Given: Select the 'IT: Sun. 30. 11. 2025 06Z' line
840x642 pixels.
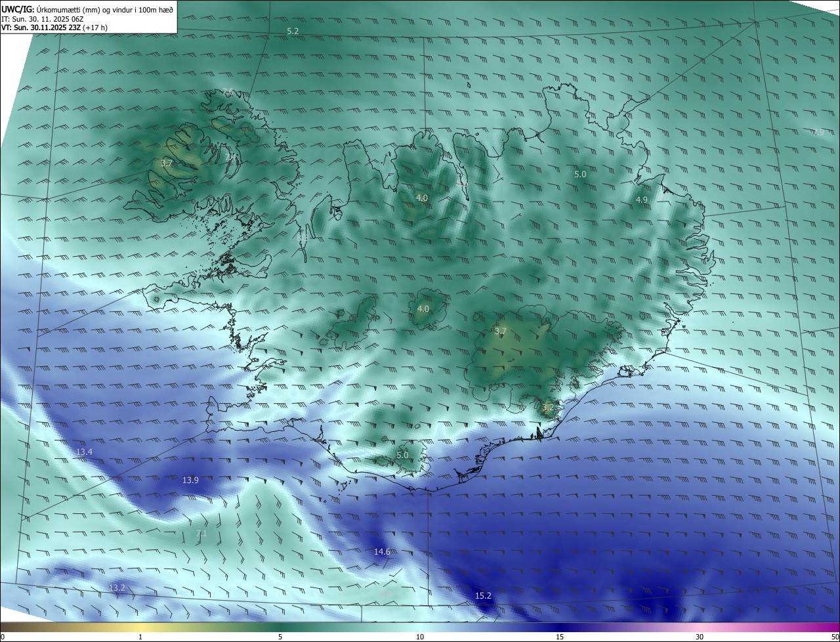Looking at the screenshot, I should (42, 18).
